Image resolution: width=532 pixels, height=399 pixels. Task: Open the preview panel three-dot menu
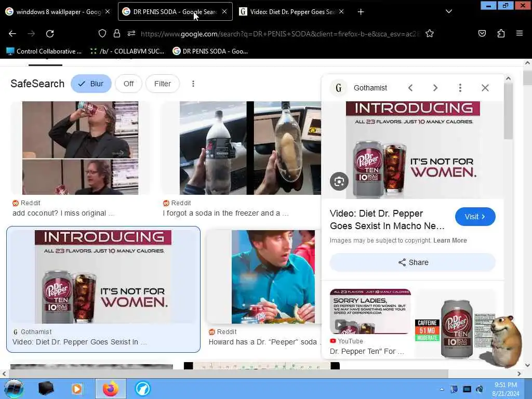coord(460,88)
